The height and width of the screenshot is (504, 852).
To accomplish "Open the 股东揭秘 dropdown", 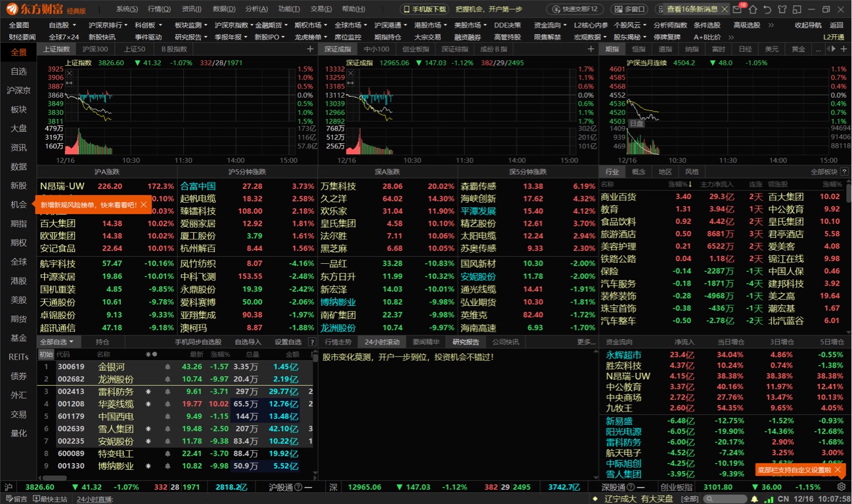I will point(629,37).
